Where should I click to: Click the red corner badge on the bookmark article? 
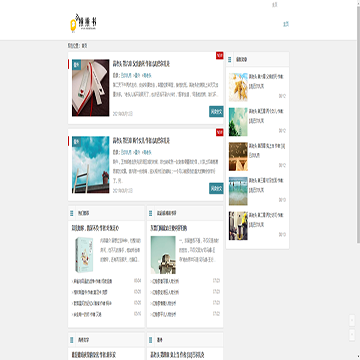(219, 56)
